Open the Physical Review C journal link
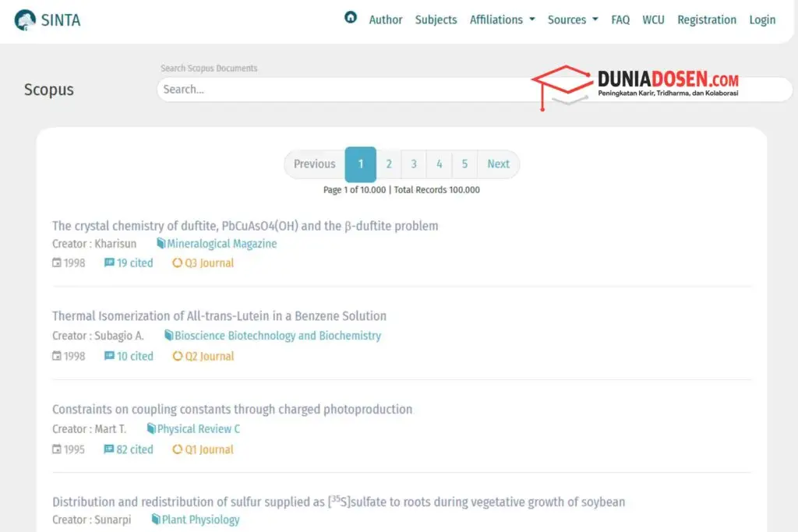Screen dimensions: 798x532 click(x=199, y=428)
